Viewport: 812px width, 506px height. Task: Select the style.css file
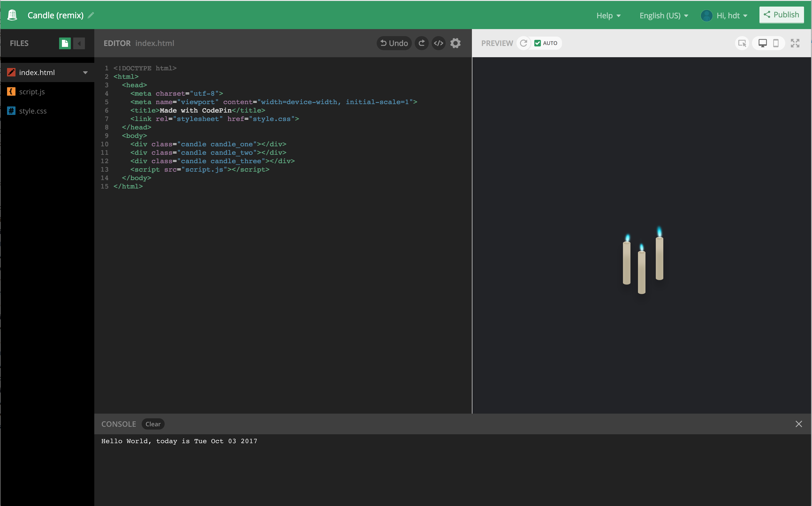(x=32, y=111)
